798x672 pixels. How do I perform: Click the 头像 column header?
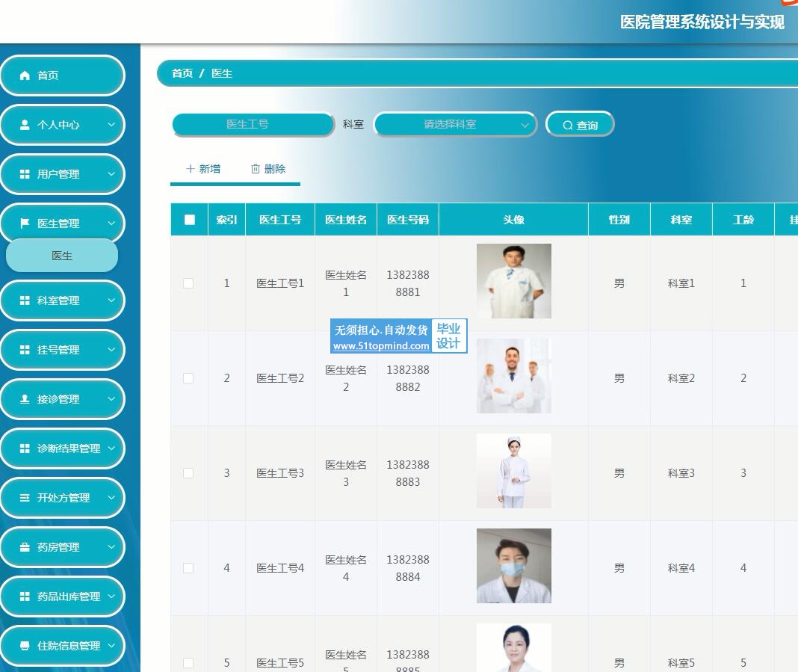tap(514, 220)
